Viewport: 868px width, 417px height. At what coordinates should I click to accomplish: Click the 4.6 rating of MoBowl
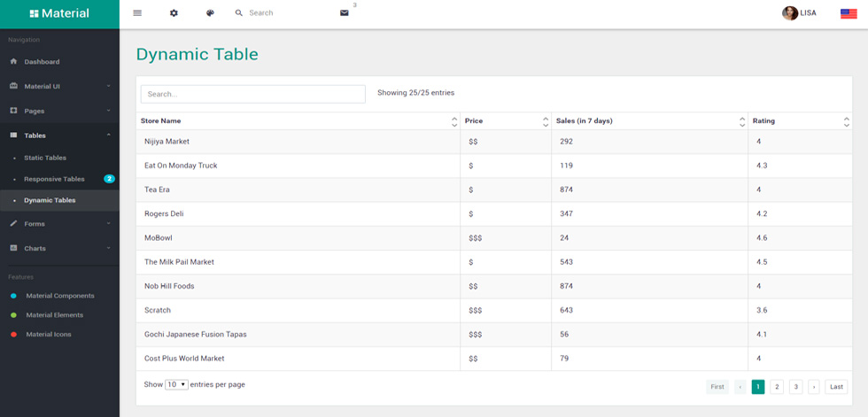point(762,238)
